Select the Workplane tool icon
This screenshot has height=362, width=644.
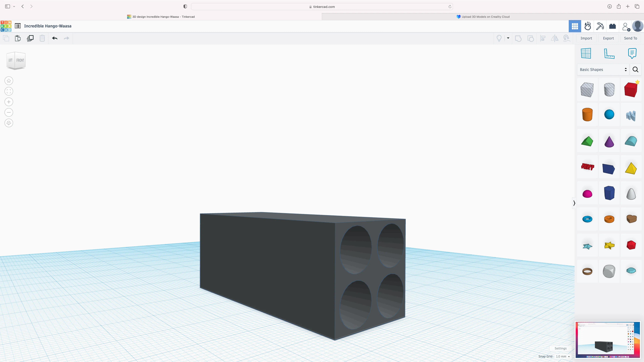point(586,53)
